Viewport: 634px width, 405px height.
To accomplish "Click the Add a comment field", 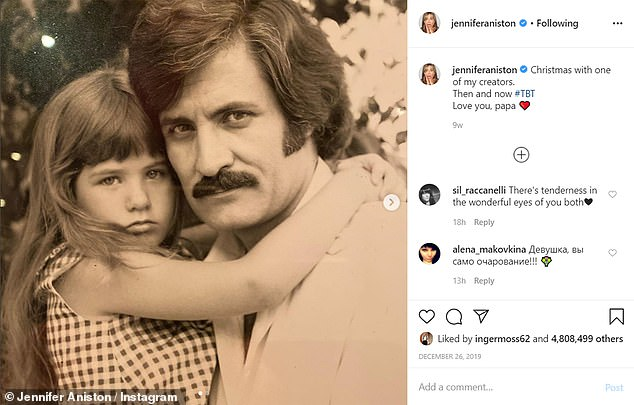I will click(x=500, y=387).
